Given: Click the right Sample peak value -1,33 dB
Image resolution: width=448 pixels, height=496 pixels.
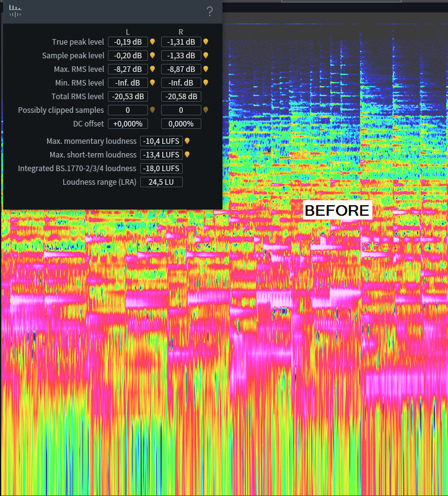Looking at the screenshot, I should [x=181, y=55].
